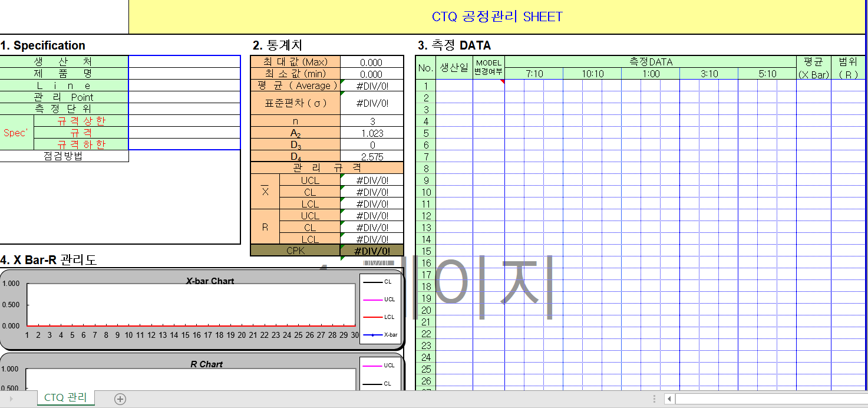This screenshot has height=408, width=868.
Task: Select the 규격상한 label cell
Action: [x=81, y=121]
